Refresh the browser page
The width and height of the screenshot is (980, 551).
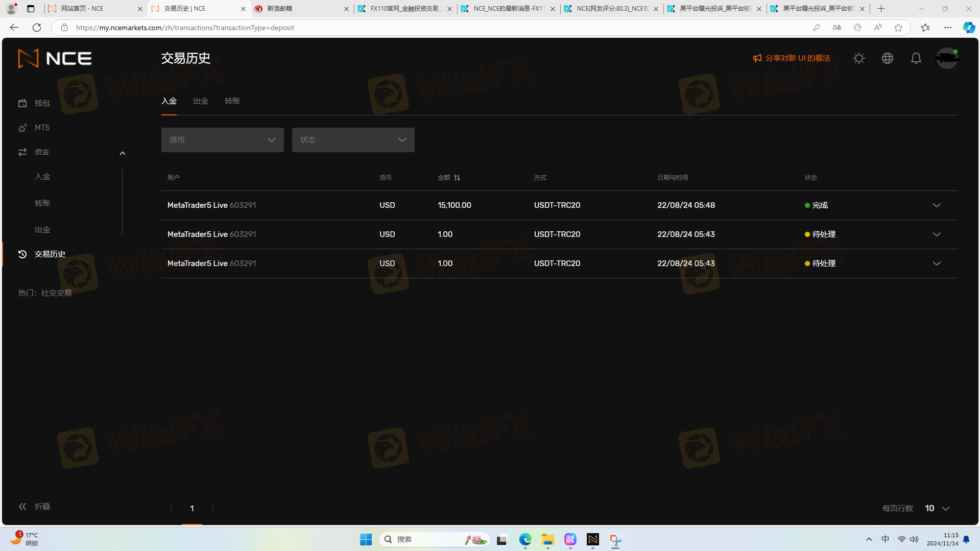[37, 28]
